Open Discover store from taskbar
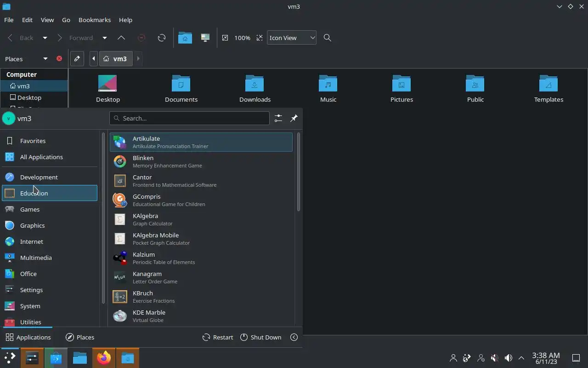The height and width of the screenshot is (368, 588). pyautogui.click(x=56, y=358)
